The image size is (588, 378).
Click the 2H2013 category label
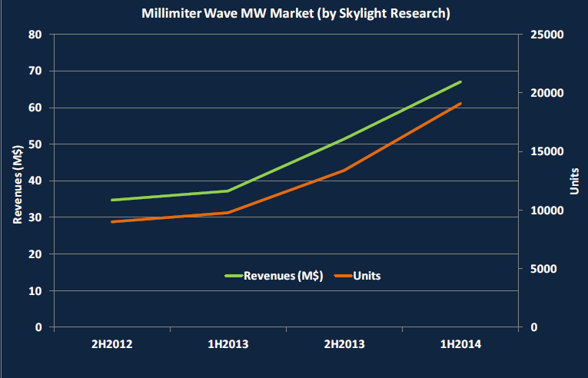(344, 344)
